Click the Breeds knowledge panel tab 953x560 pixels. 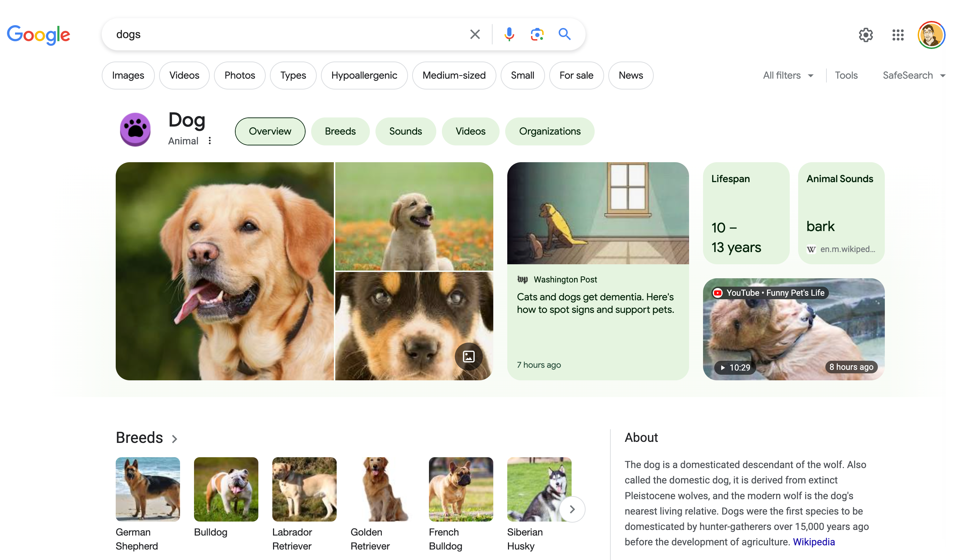[x=340, y=131]
